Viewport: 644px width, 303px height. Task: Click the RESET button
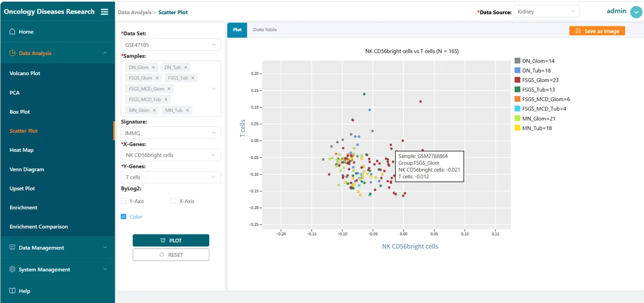171,255
